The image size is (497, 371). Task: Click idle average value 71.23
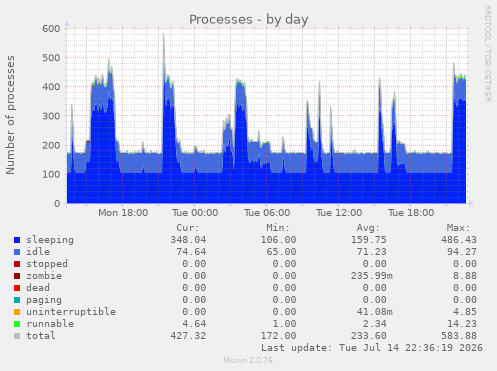tap(372, 252)
